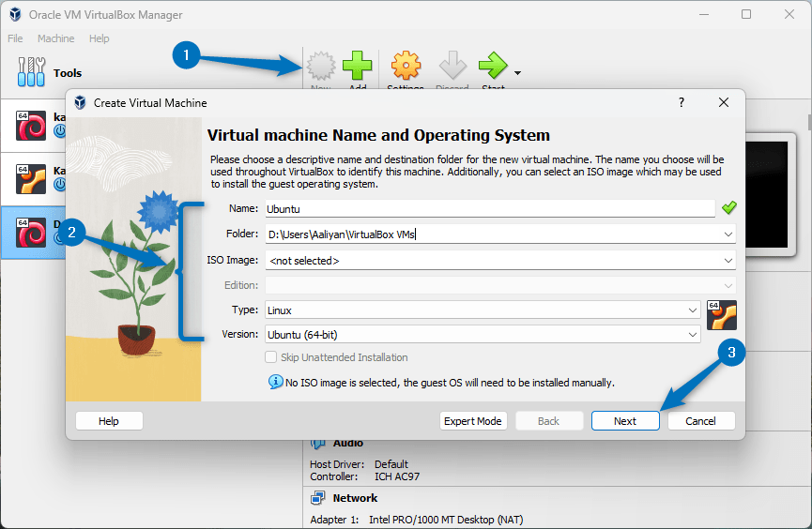Click the New machine toolbar icon
812x529 pixels.
tap(321, 66)
